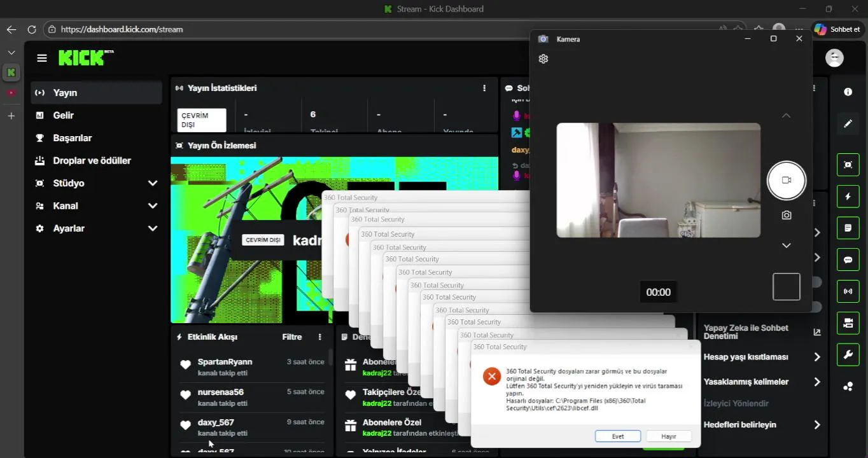Toggle the lightning bolt widget icon

click(848, 197)
